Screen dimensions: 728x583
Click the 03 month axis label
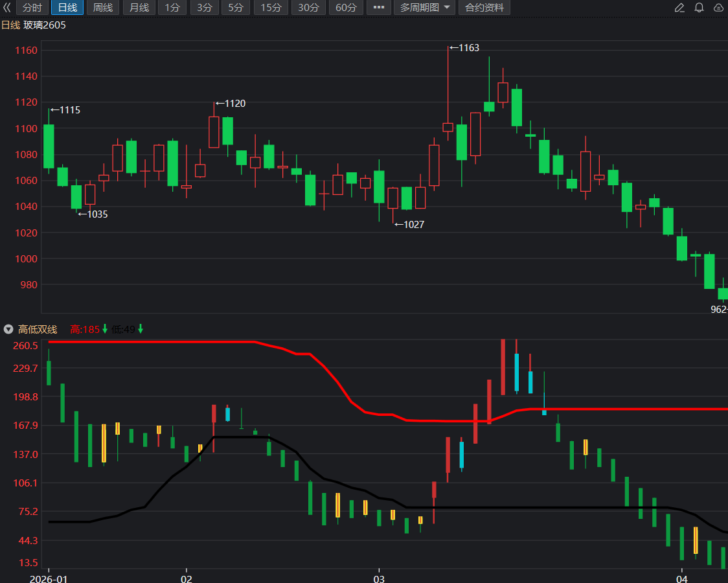pos(380,578)
